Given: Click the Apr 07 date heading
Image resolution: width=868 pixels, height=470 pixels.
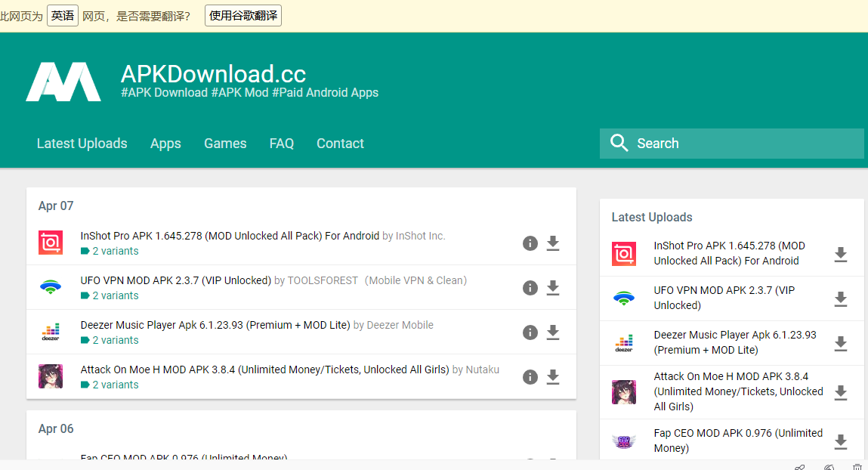Looking at the screenshot, I should click(x=56, y=206).
